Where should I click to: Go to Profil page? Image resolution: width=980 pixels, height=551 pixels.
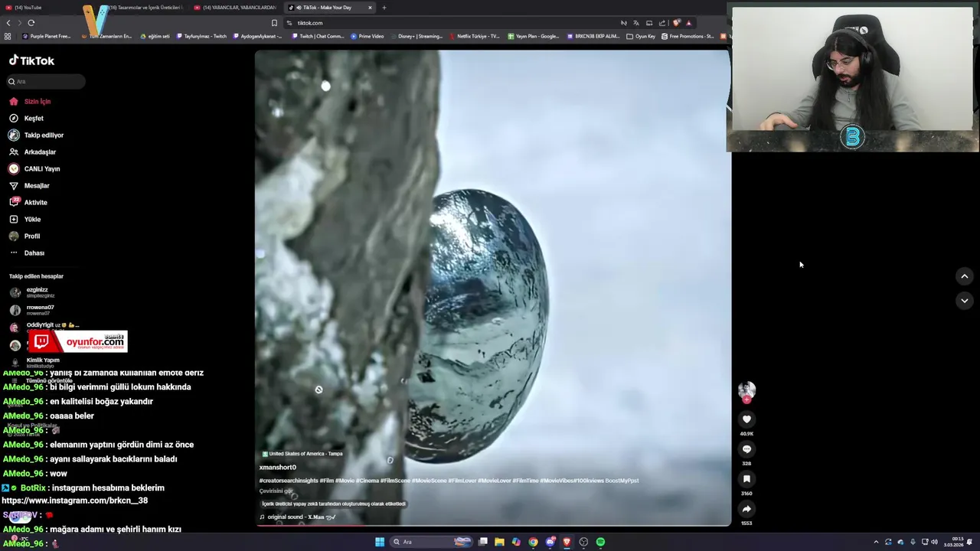pyautogui.click(x=24, y=236)
